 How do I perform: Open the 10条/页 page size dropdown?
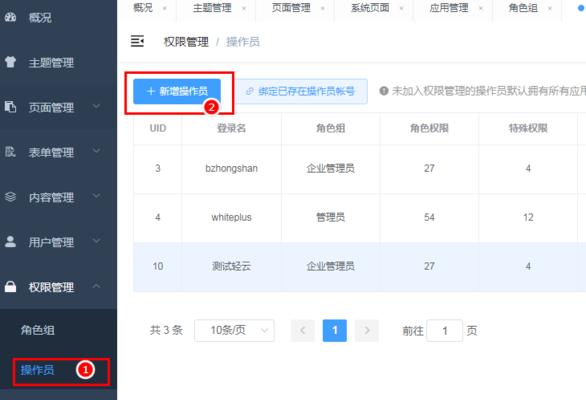pos(234,330)
